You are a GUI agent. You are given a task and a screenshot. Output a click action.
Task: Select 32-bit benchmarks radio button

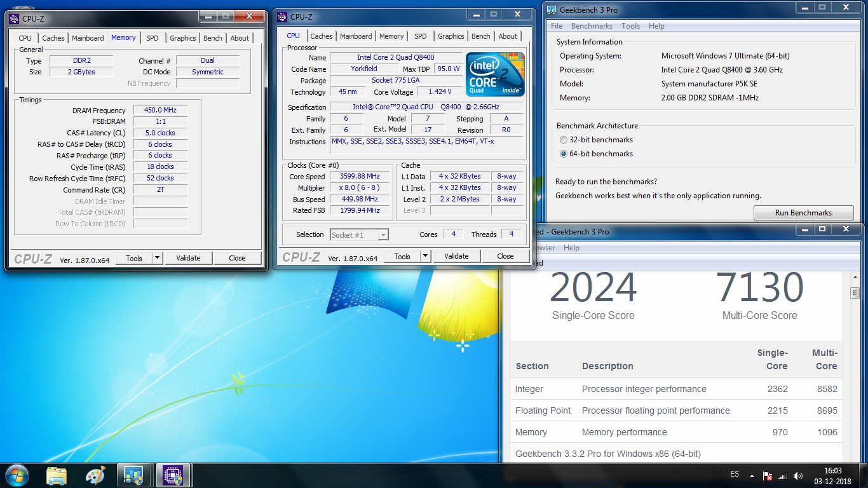click(563, 140)
